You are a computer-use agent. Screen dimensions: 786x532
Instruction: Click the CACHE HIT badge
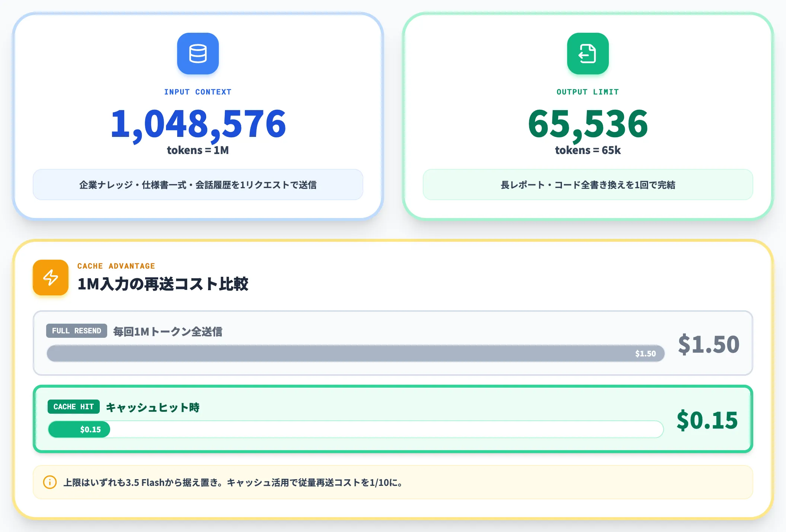74,407
